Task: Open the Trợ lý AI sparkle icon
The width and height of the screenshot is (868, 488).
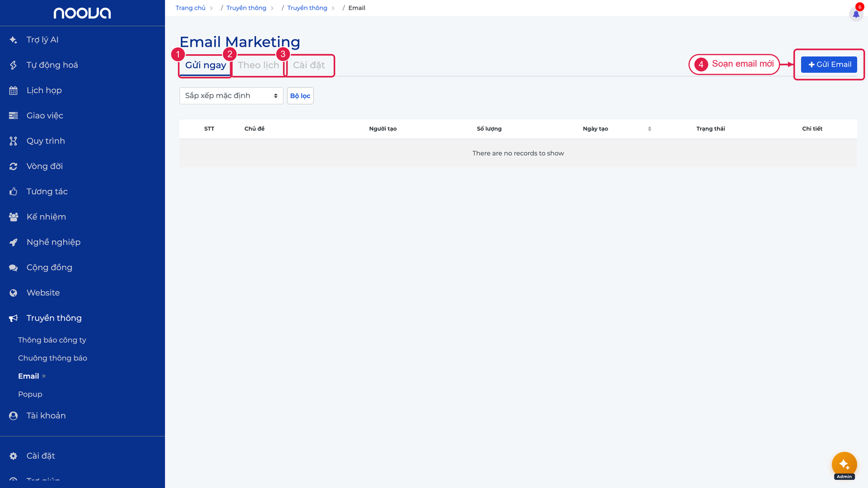Action: 14,40
